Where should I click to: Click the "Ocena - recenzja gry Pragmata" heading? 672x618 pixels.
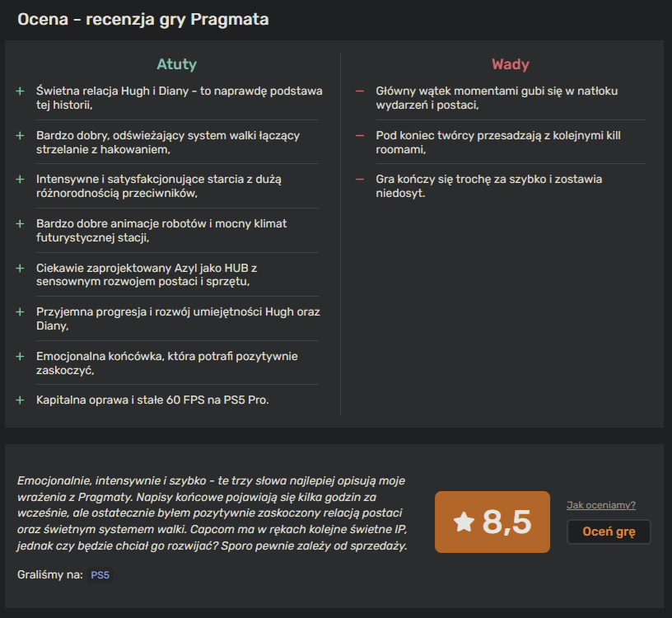(x=143, y=19)
